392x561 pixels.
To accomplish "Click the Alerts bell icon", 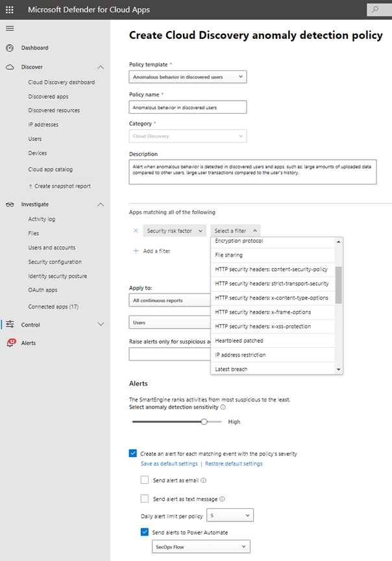I will tap(10, 343).
